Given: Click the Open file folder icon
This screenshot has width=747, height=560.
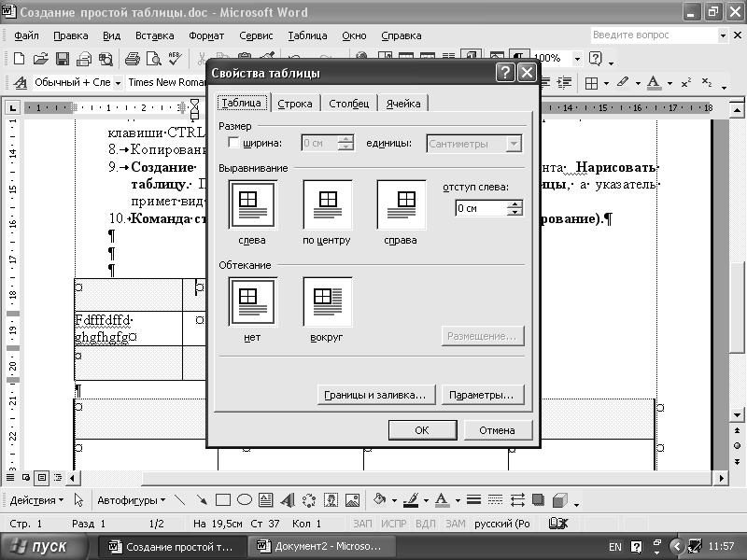Looking at the screenshot, I should [x=40, y=59].
